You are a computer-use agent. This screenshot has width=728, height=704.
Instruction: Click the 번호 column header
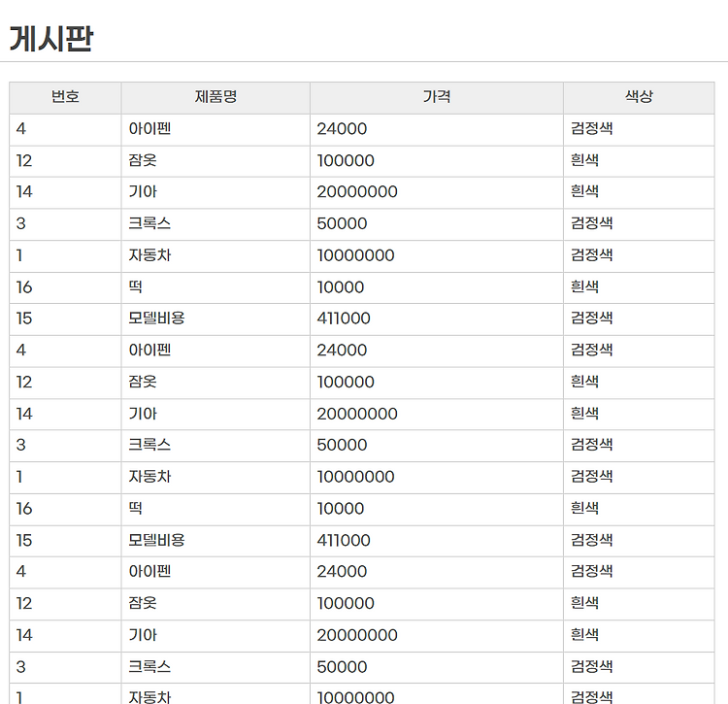pos(65,96)
